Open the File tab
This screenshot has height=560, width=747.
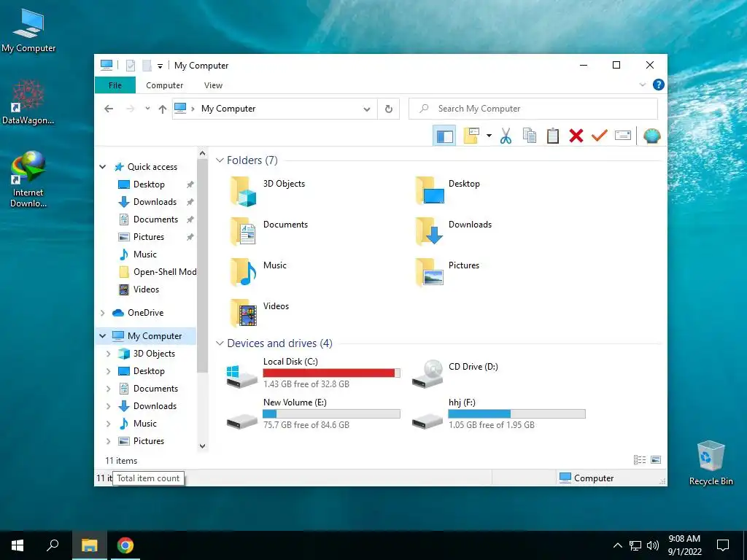(115, 85)
